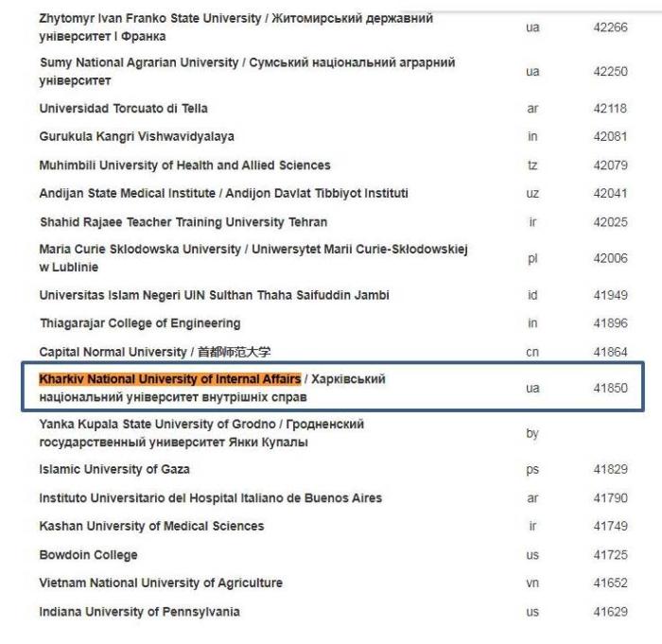Image resolution: width=662 pixels, height=644 pixels.
Task: Open Instituto Universitario del Hospital Italiano link
Action: tap(210, 497)
